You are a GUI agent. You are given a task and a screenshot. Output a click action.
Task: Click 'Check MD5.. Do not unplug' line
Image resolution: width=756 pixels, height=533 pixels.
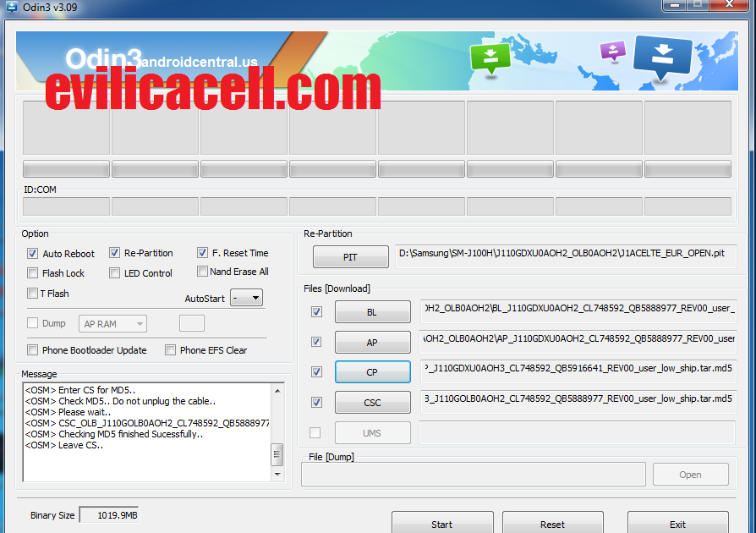120,401
